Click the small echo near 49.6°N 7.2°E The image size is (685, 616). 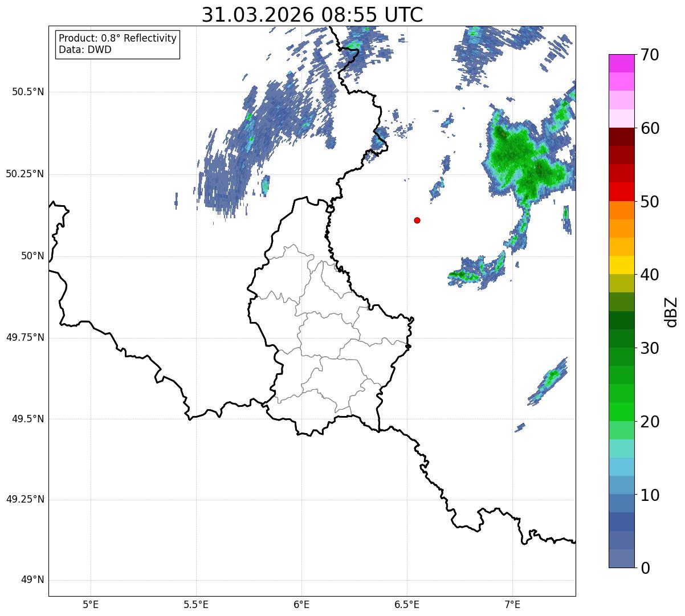548,381
